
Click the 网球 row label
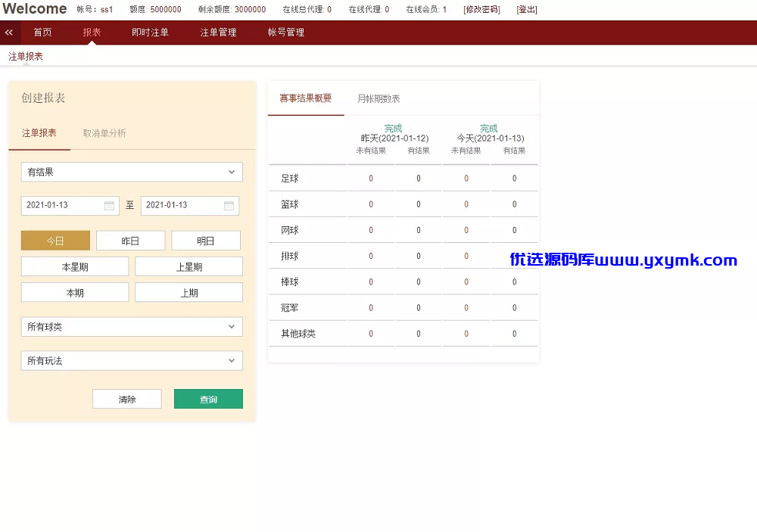290,230
